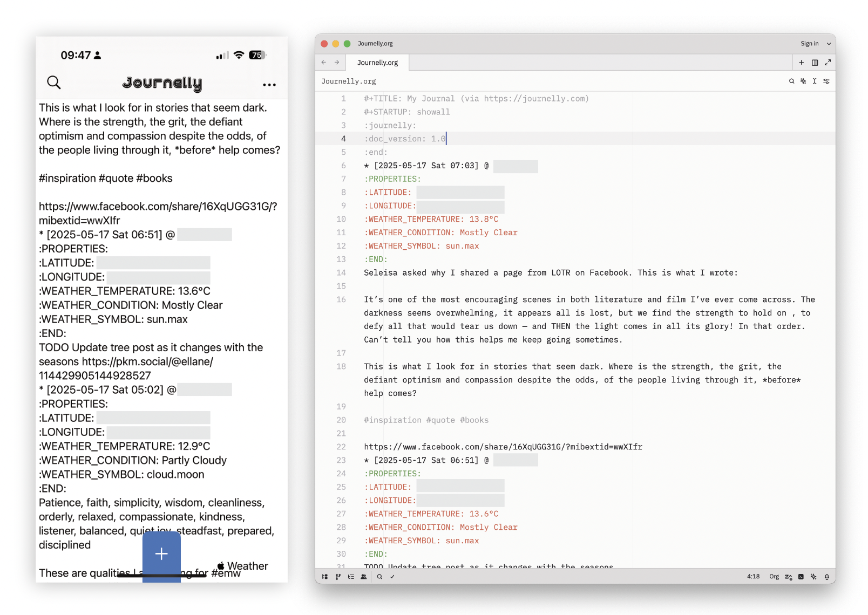Open the terminal panel icon in status bar

[801, 577]
